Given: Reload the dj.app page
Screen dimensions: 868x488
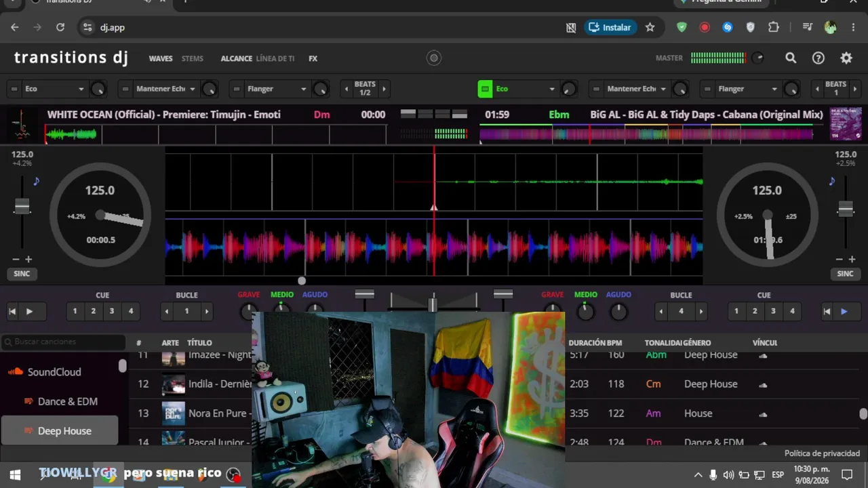Looking at the screenshot, I should 60,27.
